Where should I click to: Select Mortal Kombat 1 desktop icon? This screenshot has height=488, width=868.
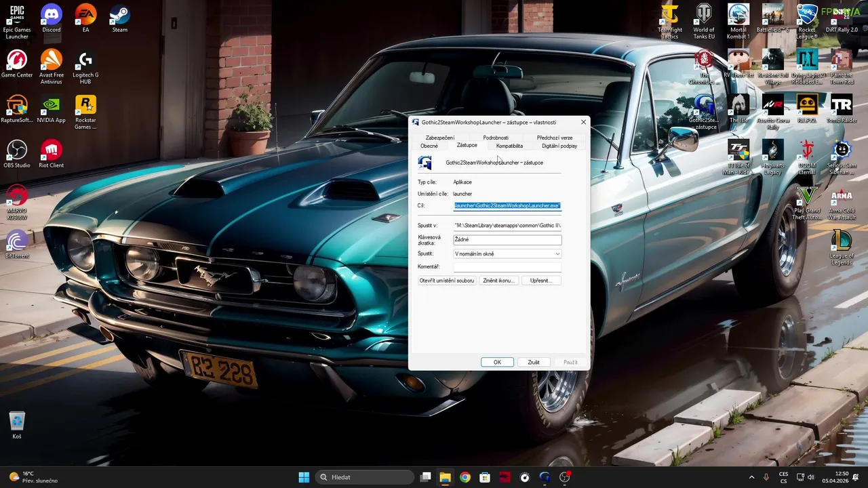738,22
